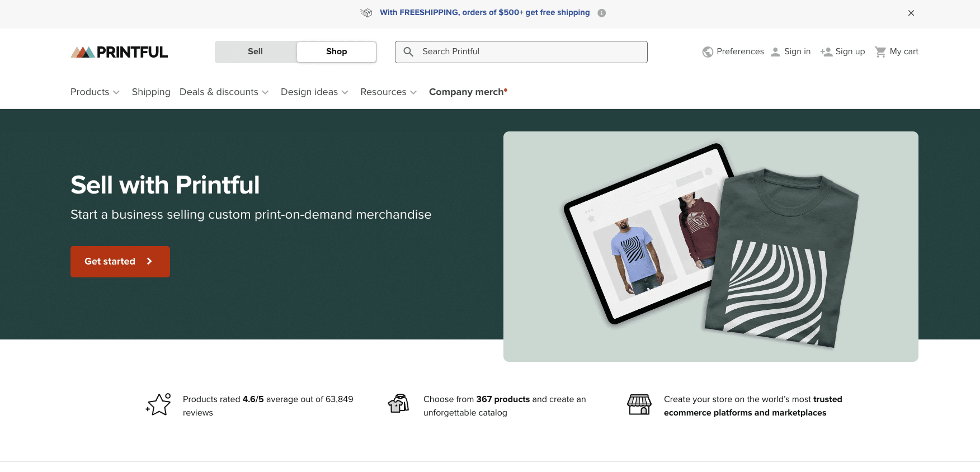Click the magnifying glass search icon
The image size is (980, 472).
click(x=408, y=52)
